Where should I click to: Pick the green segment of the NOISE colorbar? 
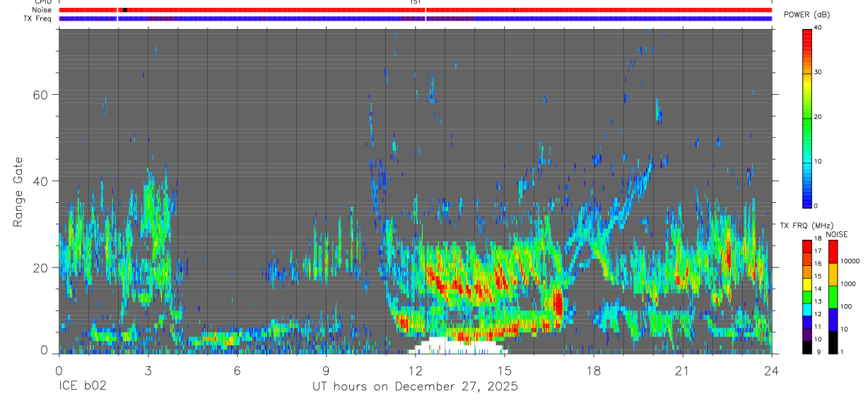(x=833, y=296)
